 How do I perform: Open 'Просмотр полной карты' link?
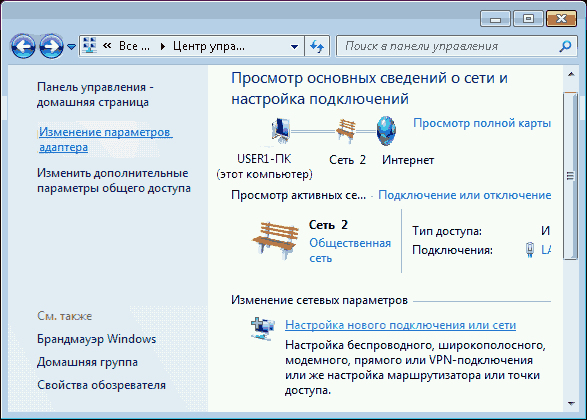click(482, 123)
